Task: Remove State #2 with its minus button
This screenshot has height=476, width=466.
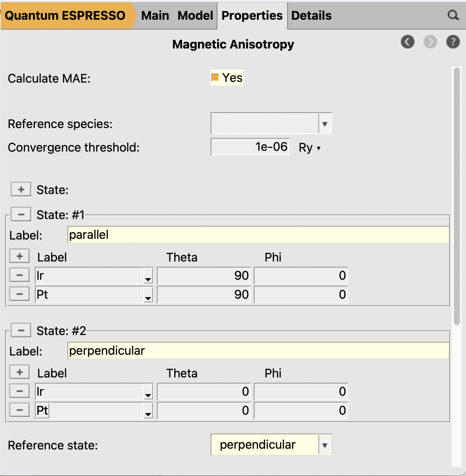Action: coord(21,330)
